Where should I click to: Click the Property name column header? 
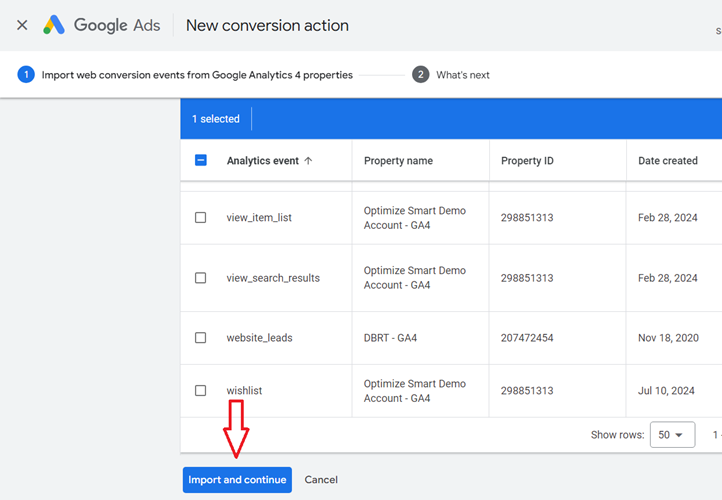pos(398,161)
